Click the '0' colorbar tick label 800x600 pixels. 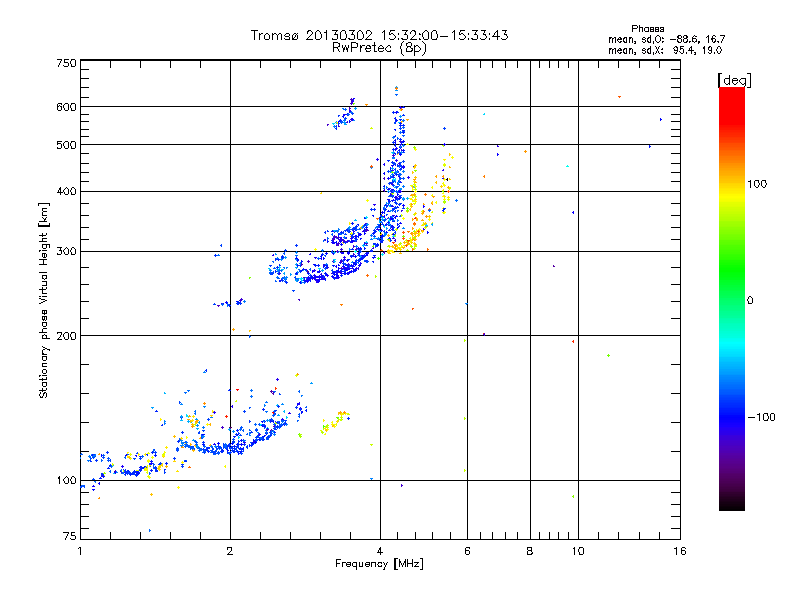pyautogui.click(x=750, y=301)
